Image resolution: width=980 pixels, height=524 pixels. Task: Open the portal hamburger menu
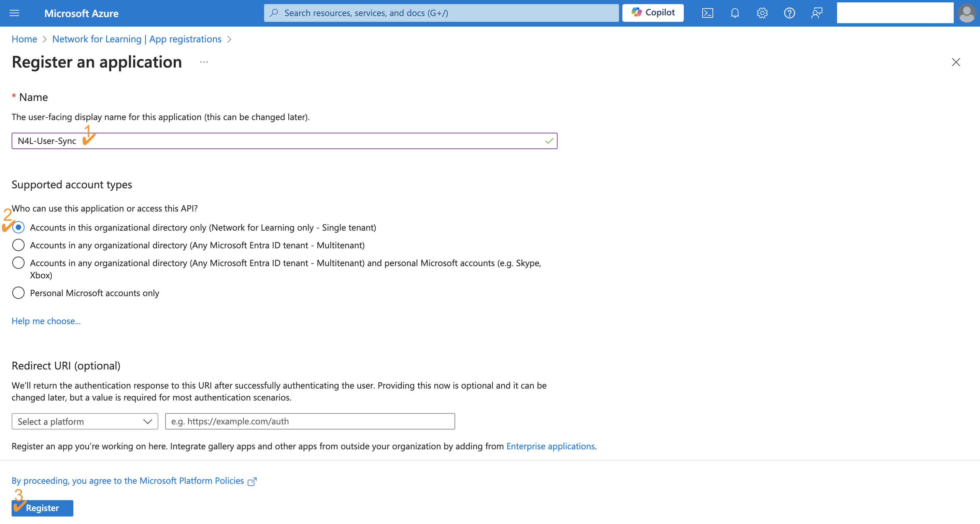click(14, 13)
